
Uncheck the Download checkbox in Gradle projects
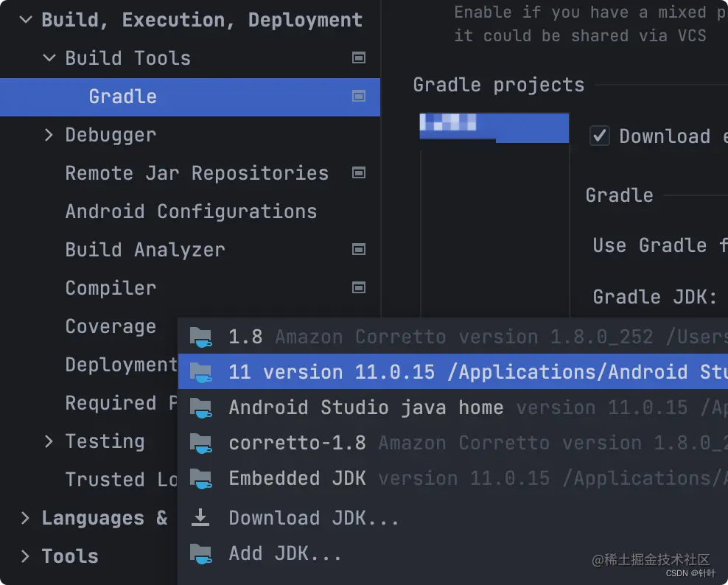pyautogui.click(x=600, y=136)
